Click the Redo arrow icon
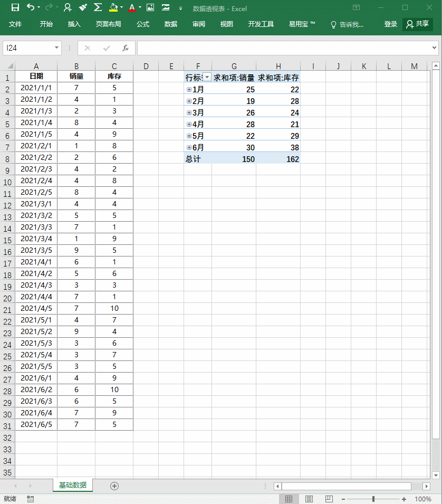Screen dimensions: 442x504 coord(49,7)
